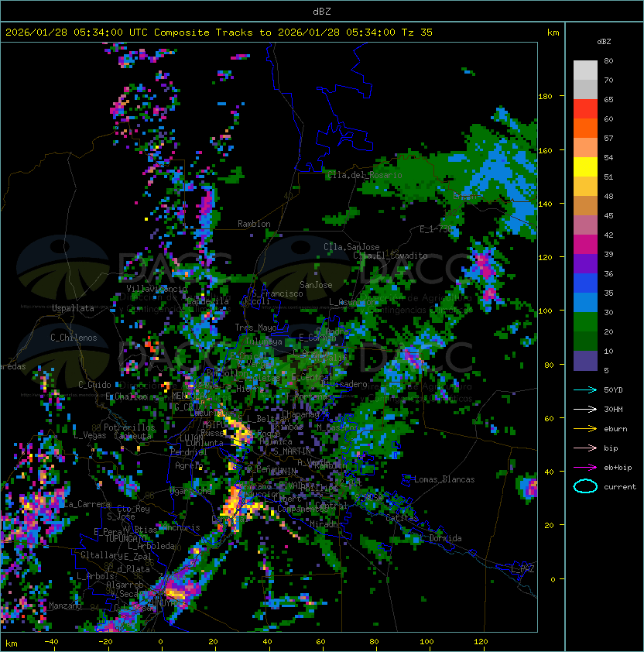Select the red swatch in dBZ scale
Image resolution: width=644 pixels, height=652 pixels.
click(585, 109)
